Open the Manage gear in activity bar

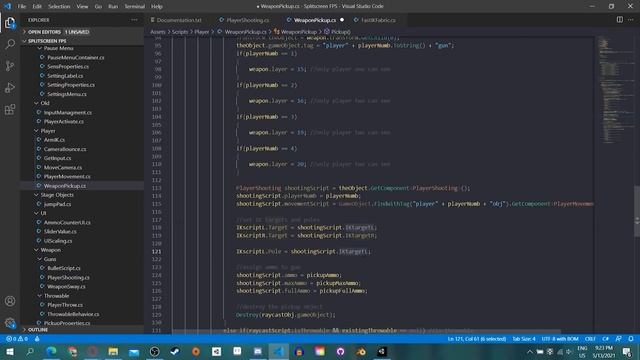10,323
